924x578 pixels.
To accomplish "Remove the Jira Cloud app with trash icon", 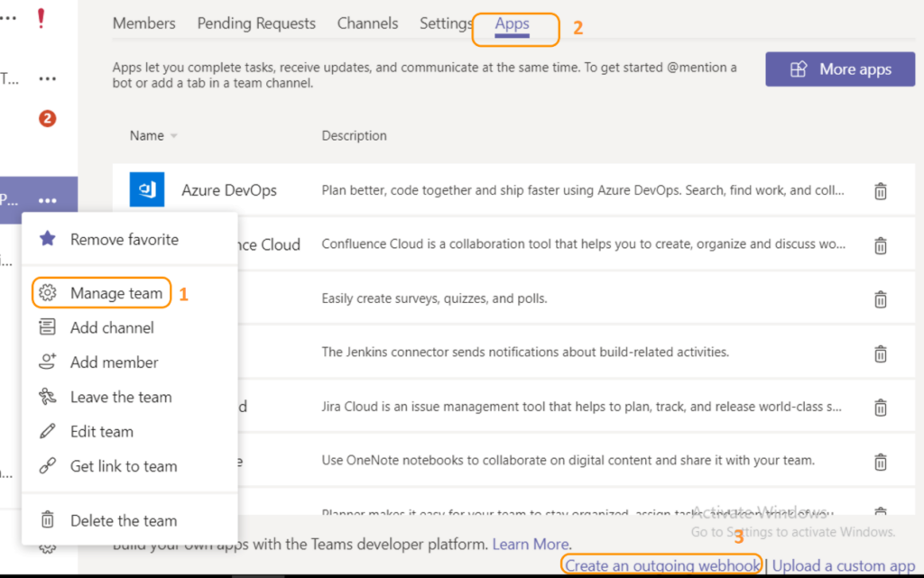I will tap(881, 408).
